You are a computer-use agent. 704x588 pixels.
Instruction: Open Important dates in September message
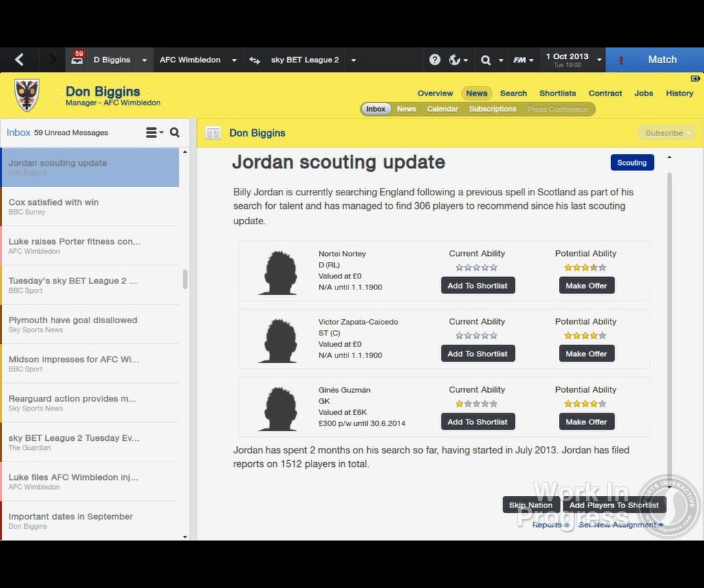(x=90, y=521)
